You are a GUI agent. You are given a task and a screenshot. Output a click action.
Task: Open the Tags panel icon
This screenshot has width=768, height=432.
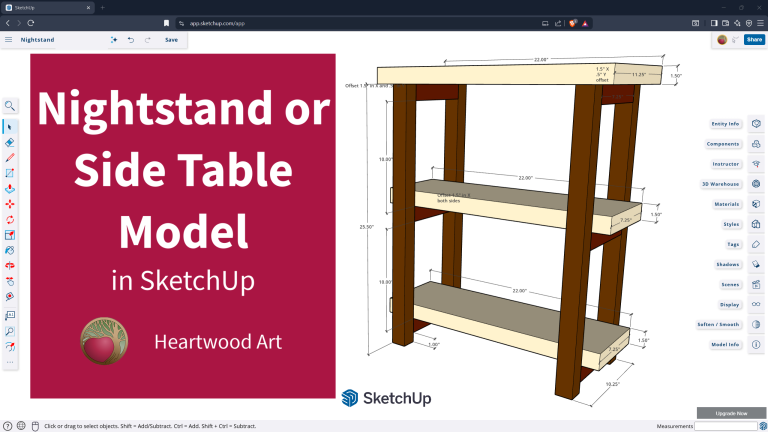pyautogui.click(x=756, y=244)
